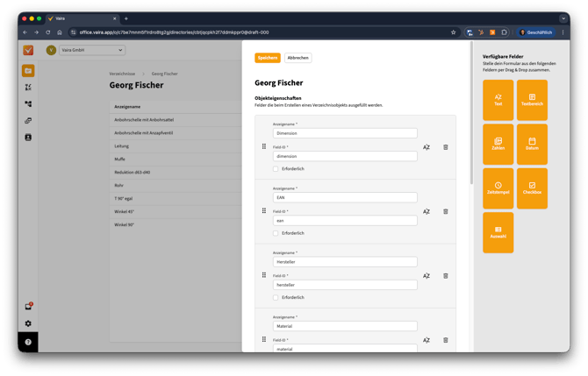
Task: Click the Zahlen field tile
Action: [498, 145]
